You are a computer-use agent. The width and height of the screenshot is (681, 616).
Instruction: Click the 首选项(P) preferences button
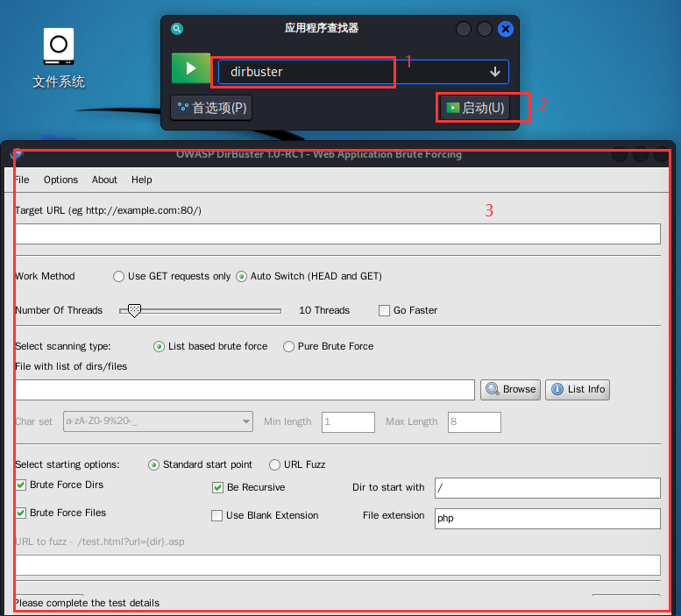pos(211,108)
